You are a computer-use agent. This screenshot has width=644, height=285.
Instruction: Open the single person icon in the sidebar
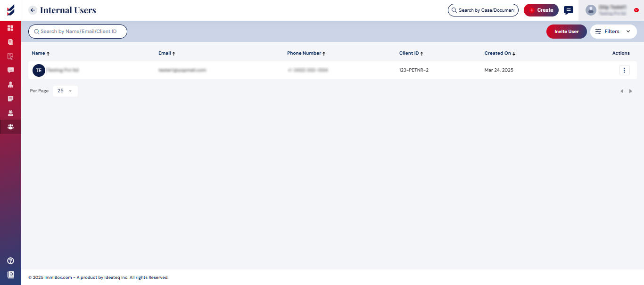click(10, 85)
